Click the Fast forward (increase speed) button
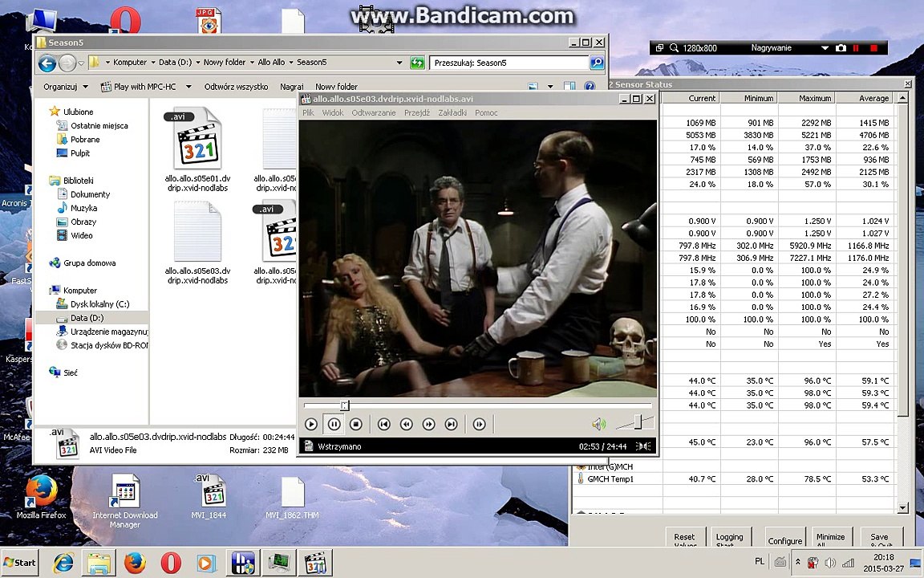Screen dimensions: 924x578 (428, 424)
